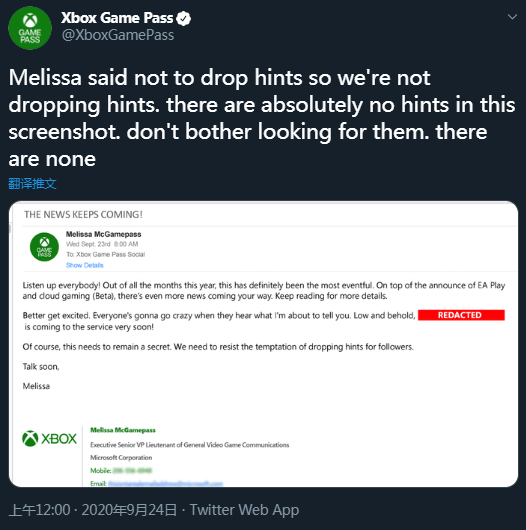Screen dimensions: 526x530
Task: Open the Xbox Game Pass display name
Action: pos(117,18)
